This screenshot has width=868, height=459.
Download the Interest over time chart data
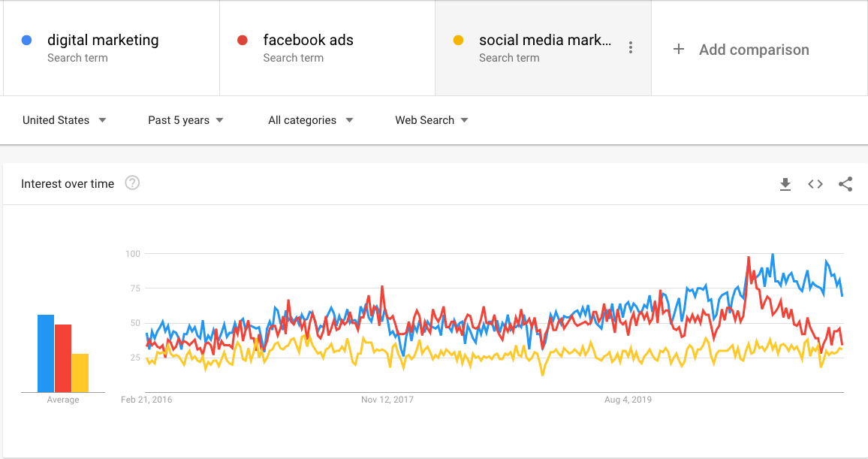[785, 184]
